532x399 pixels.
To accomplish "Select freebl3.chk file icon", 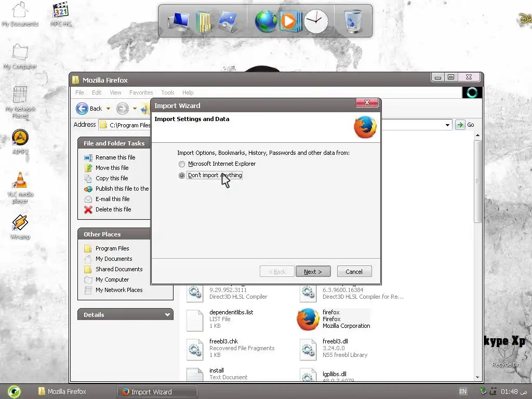I will [195, 349].
